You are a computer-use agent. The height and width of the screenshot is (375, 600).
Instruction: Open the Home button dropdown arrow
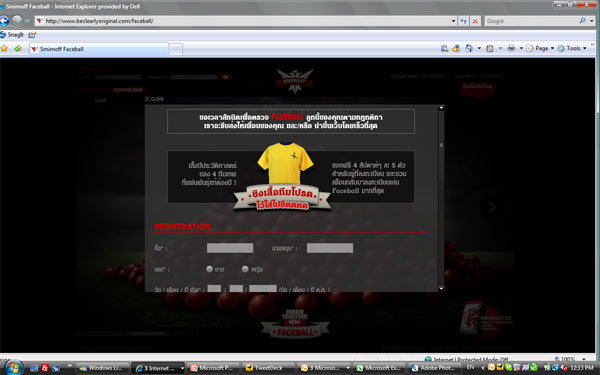click(479, 48)
